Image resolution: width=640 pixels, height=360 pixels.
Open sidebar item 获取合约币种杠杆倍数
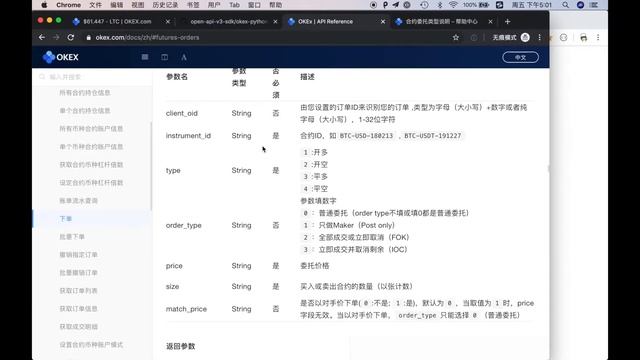[91, 164]
